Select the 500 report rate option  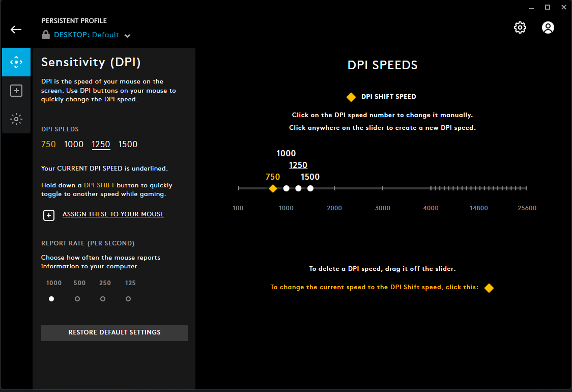tap(77, 298)
